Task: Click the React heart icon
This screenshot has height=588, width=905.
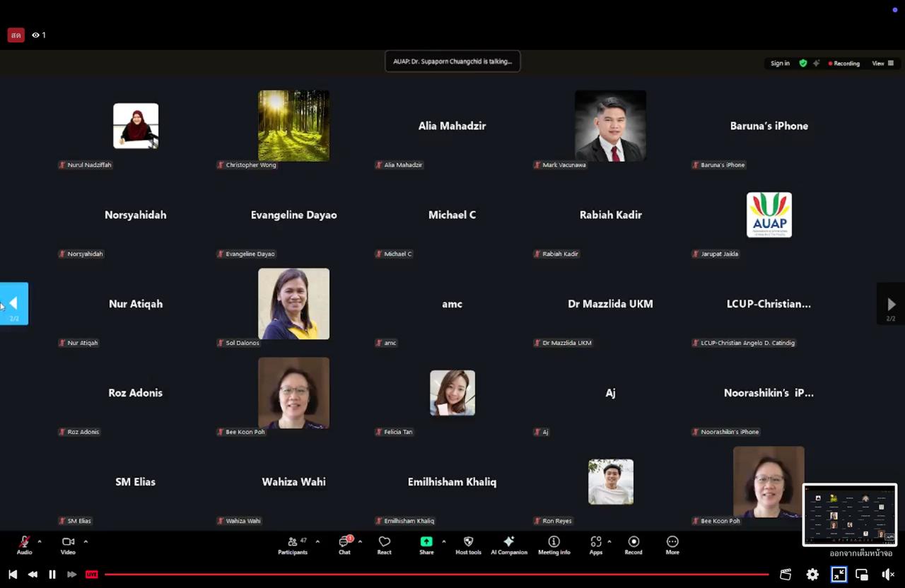Action: tap(384, 542)
